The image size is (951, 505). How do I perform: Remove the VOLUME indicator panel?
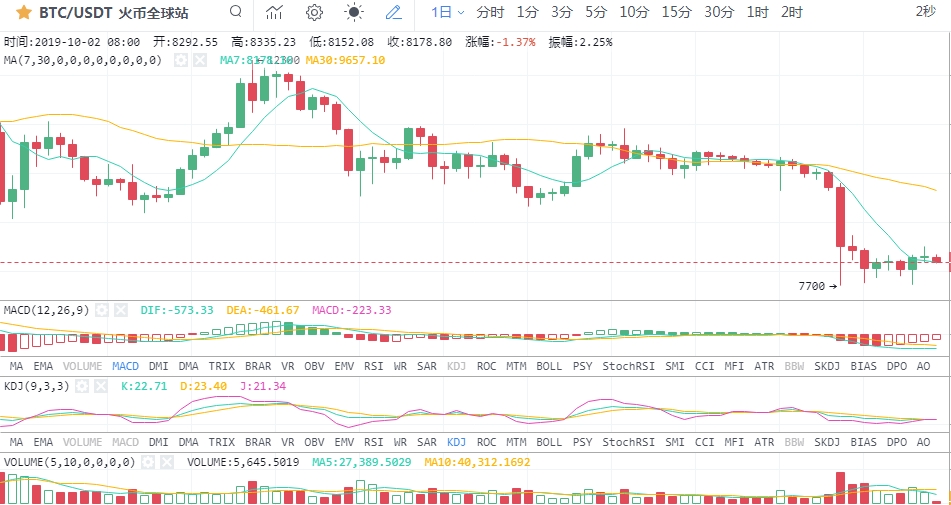pos(166,462)
